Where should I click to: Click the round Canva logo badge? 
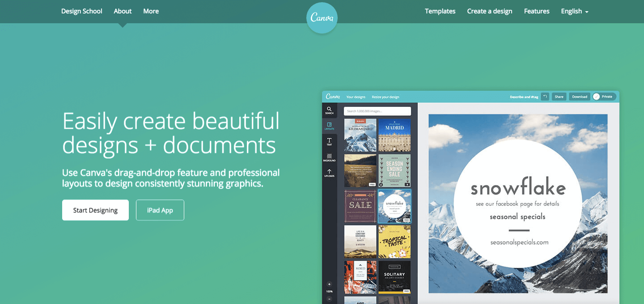click(322, 18)
